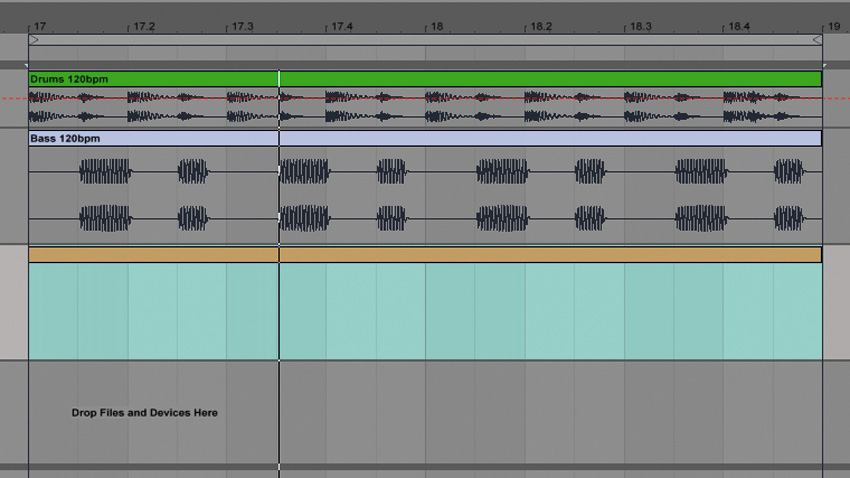Viewport: 850px width, 478px height.
Task: Click the loop brace start marker
Action: tap(34, 40)
